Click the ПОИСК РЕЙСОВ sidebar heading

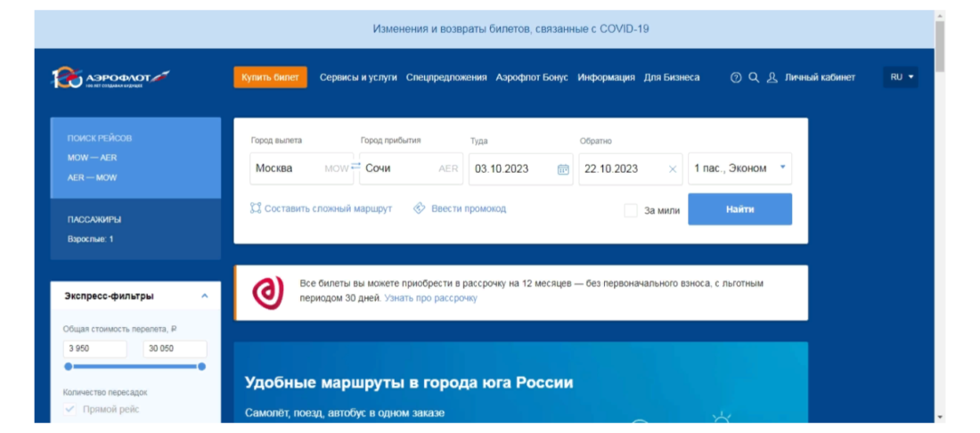point(100,138)
